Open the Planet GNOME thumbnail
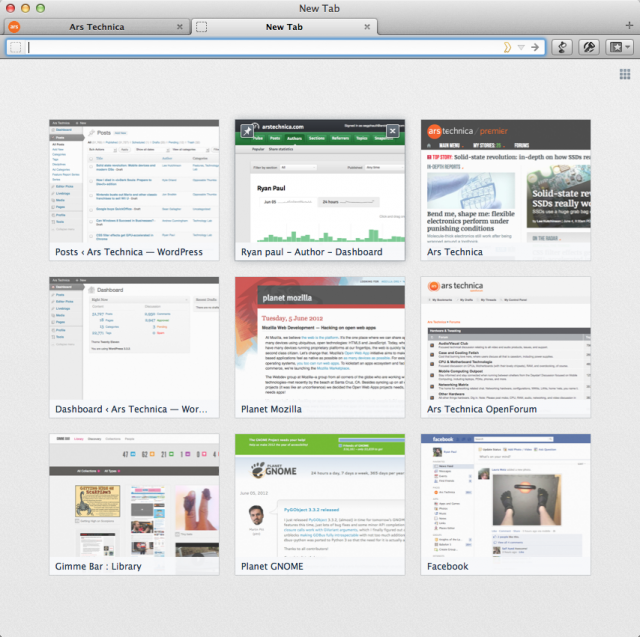This screenshot has width=640, height=637. (x=320, y=504)
